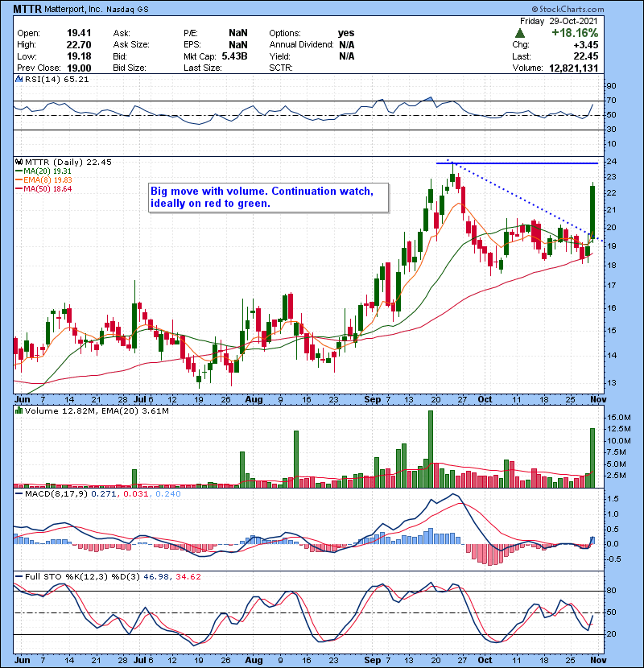Click the stochastic %K value 46.98
Image resolution: width=644 pixels, height=668 pixels.
pyautogui.click(x=156, y=577)
